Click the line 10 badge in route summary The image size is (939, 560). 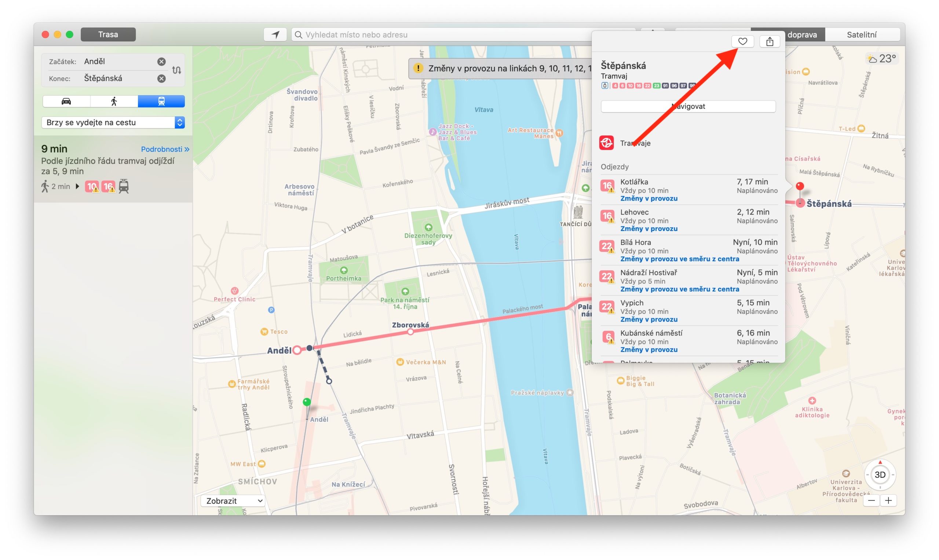[x=92, y=186]
